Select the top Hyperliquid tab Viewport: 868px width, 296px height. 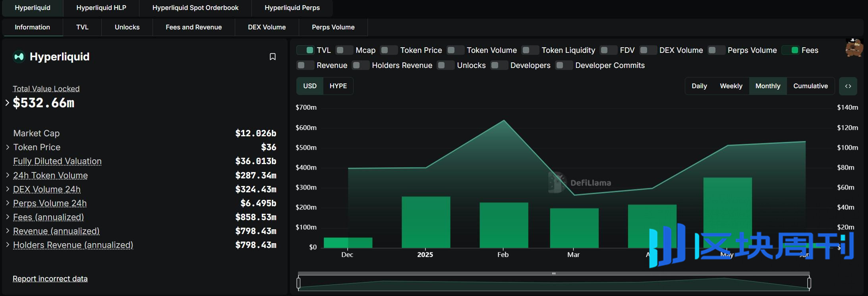(x=33, y=8)
